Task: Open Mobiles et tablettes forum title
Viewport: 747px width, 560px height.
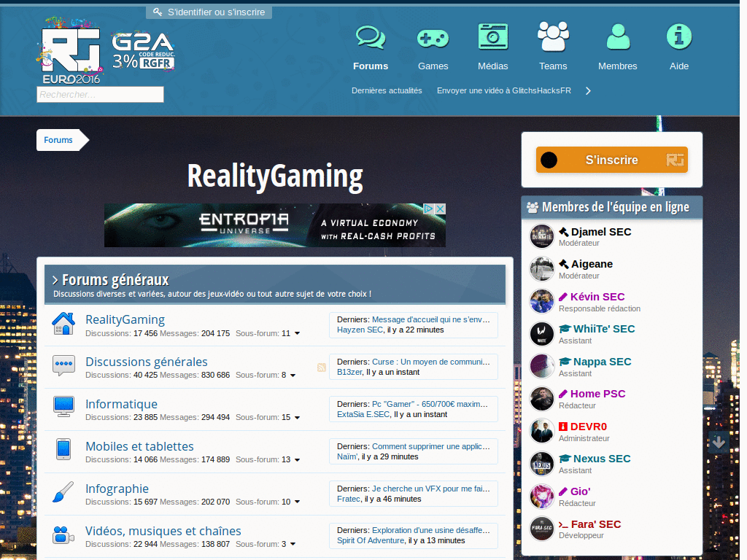Action: pos(139,446)
